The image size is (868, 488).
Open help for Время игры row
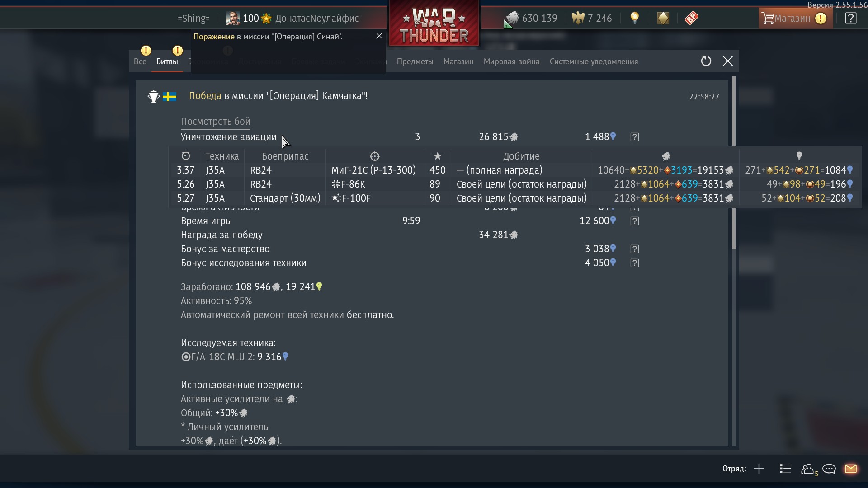click(635, 221)
